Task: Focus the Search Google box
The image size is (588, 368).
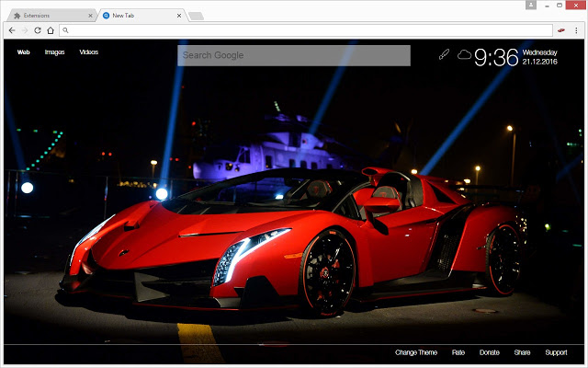Action: click(x=294, y=55)
